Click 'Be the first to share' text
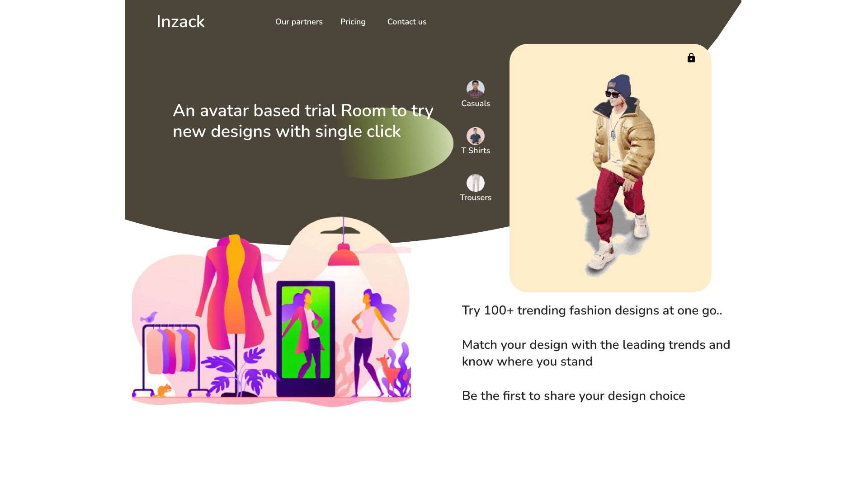The image size is (868, 488). pyautogui.click(x=573, y=396)
